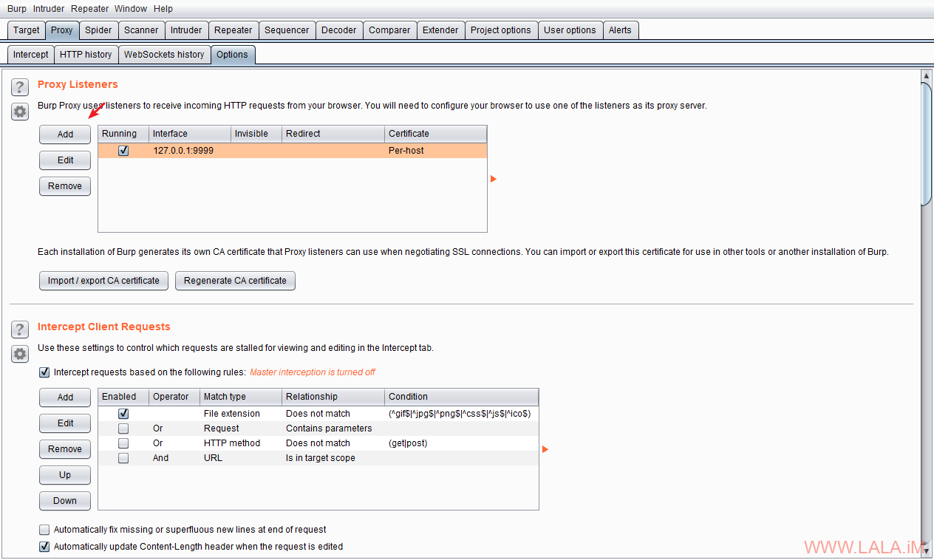Switch to the Decoder tab

click(x=339, y=30)
